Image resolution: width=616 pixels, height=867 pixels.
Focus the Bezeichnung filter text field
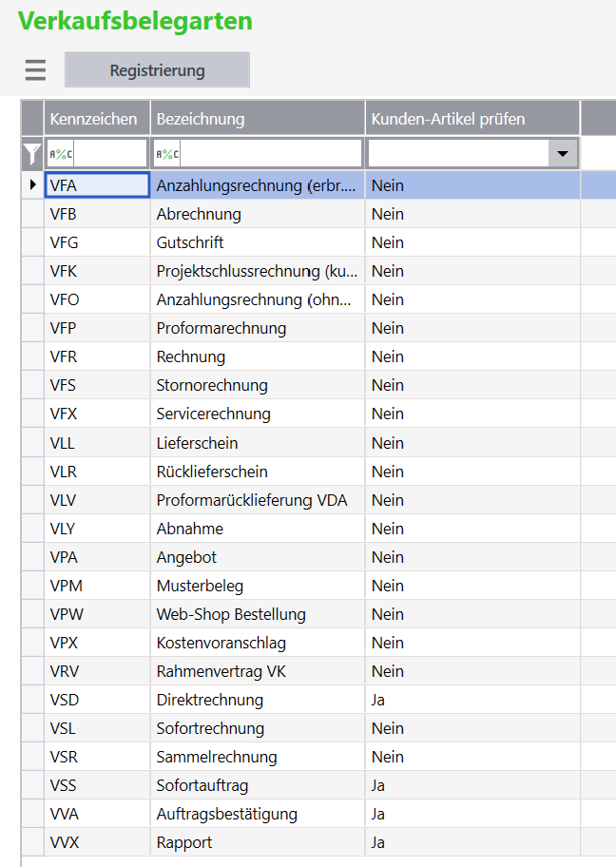[270, 154]
